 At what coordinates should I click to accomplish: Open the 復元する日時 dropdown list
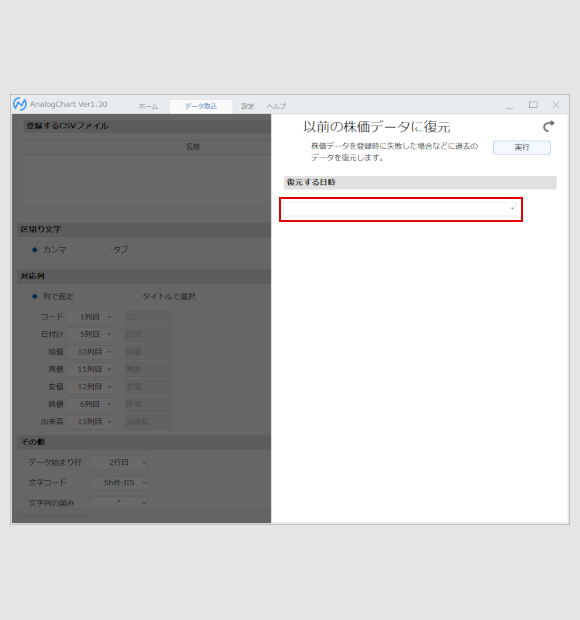click(400, 209)
